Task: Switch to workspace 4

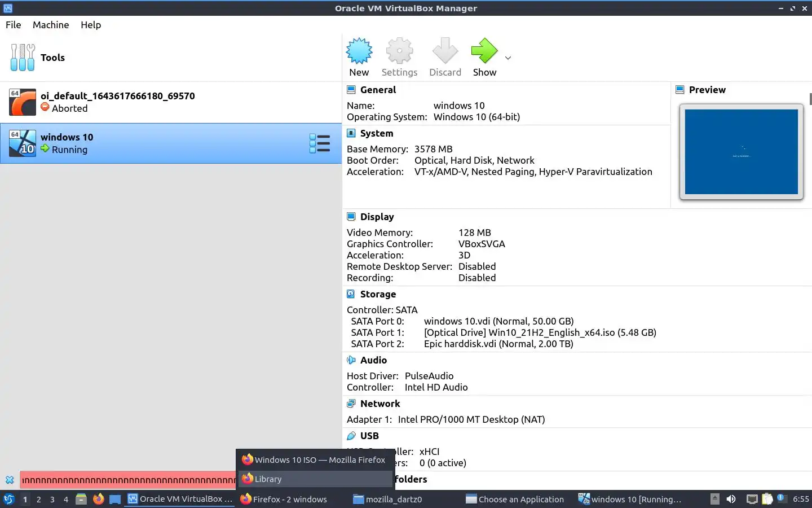Action: tap(66, 499)
